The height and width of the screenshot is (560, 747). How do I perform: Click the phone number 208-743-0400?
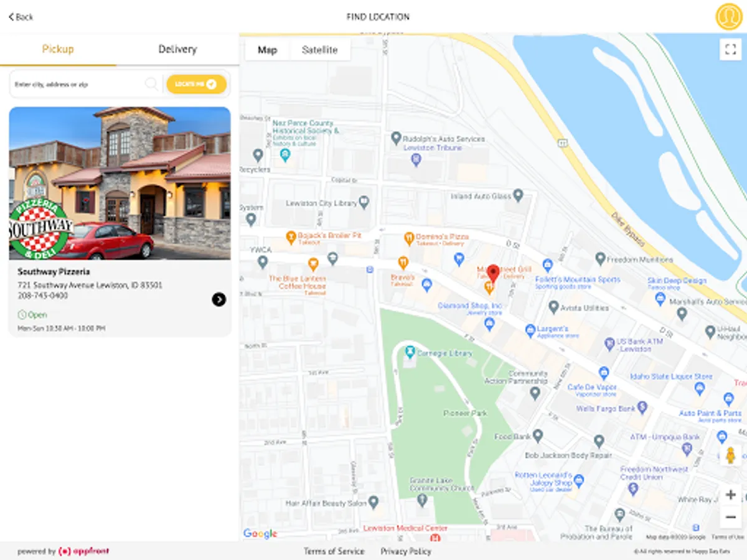(43, 296)
